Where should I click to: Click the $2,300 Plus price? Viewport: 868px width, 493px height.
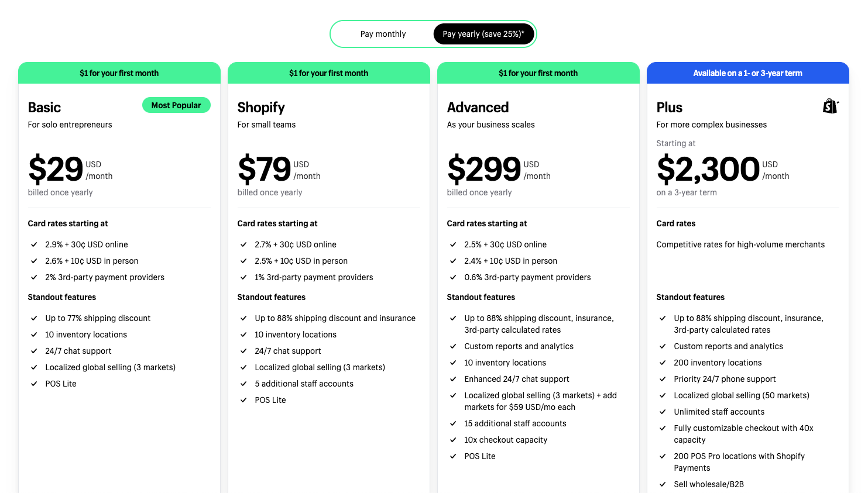pyautogui.click(x=708, y=170)
